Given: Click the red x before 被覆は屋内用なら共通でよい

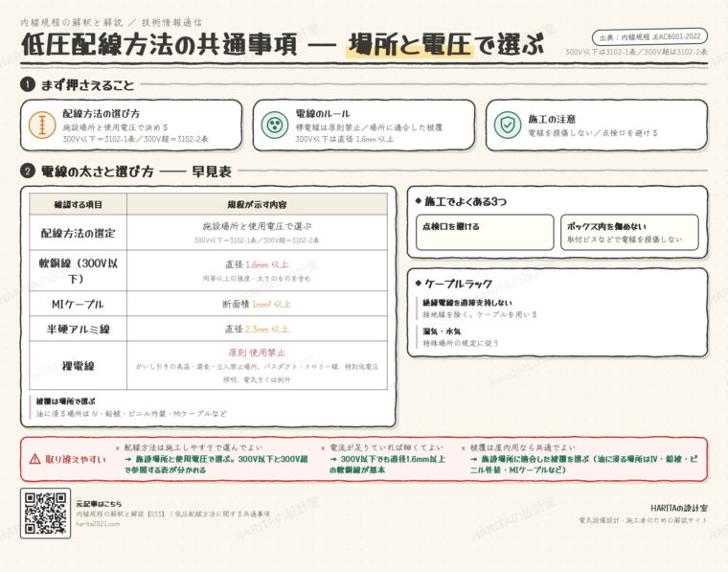Looking at the screenshot, I should (464, 448).
